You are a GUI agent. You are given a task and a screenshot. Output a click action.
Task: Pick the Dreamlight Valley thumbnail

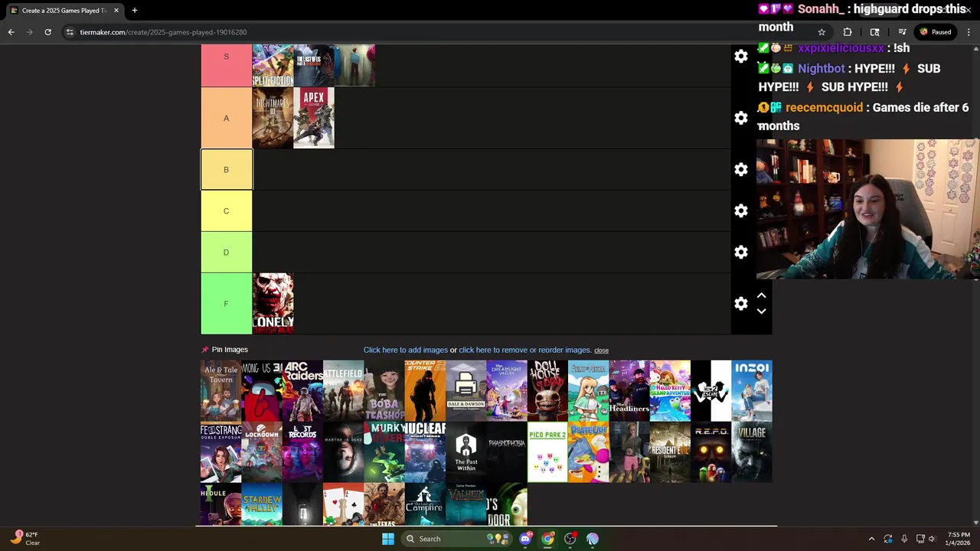[x=507, y=391]
